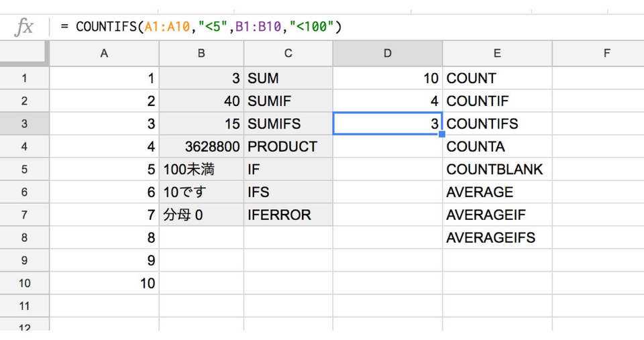Screen dimensions: 644x340
Task: Select row 8 header
Action: [x=25, y=238]
